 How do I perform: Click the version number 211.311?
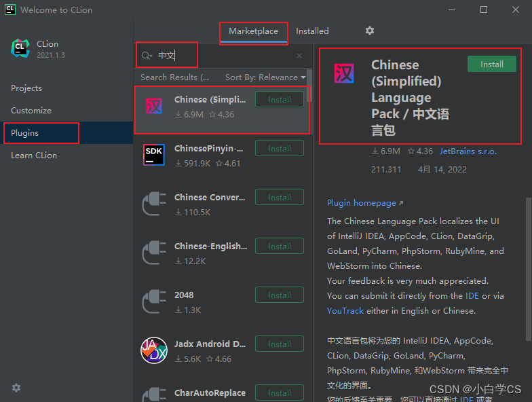(x=386, y=170)
